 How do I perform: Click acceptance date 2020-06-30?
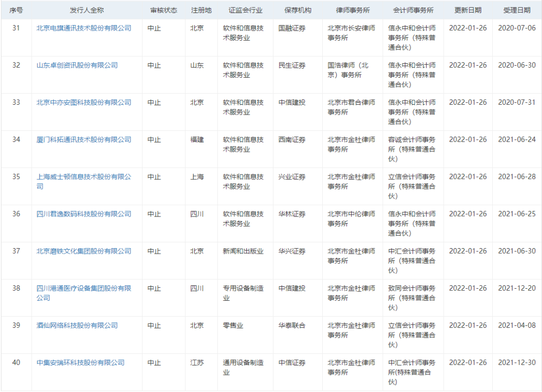point(517,65)
